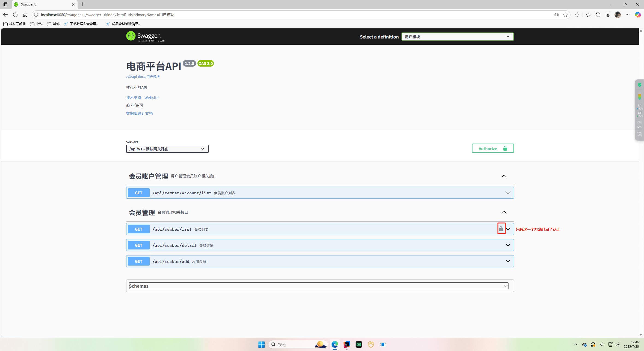
Task: Collapse the 会员账户管理 section
Action: [x=504, y=176]
